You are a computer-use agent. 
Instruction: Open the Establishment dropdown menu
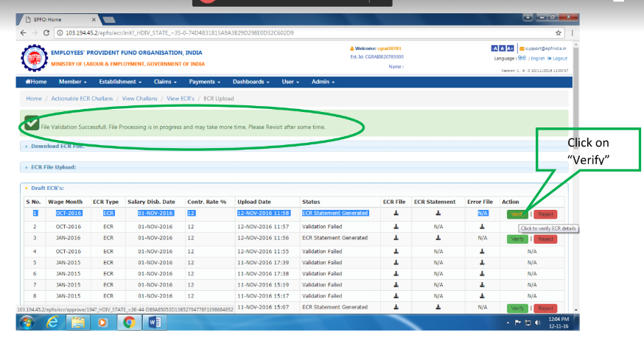click(x=119, y=82)
